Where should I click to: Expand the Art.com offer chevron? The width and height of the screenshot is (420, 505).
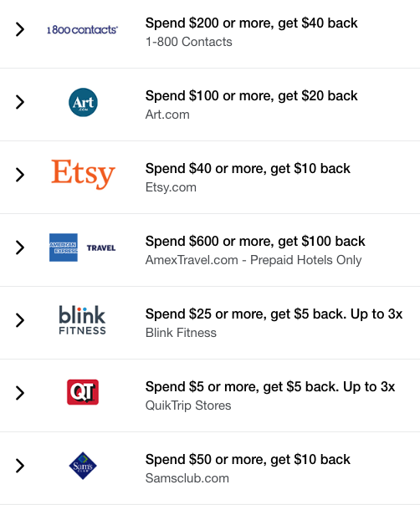click(x=20, y=102)
